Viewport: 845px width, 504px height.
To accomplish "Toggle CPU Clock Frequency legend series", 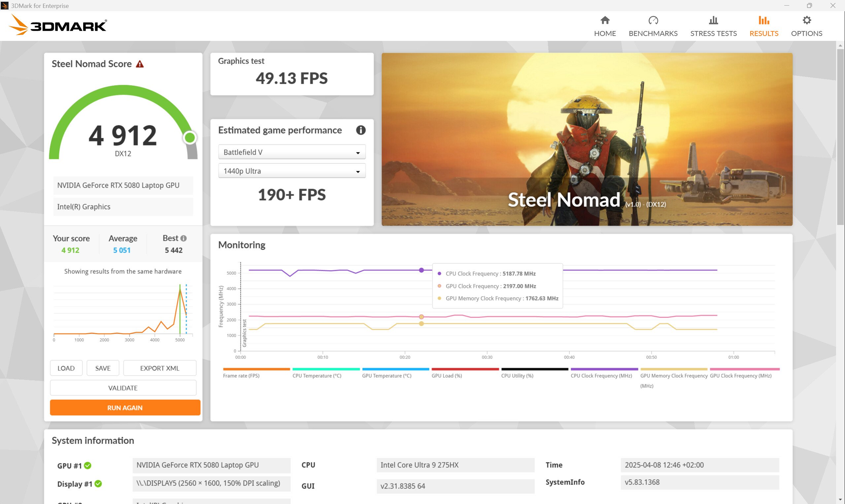I will click(601, 376).
